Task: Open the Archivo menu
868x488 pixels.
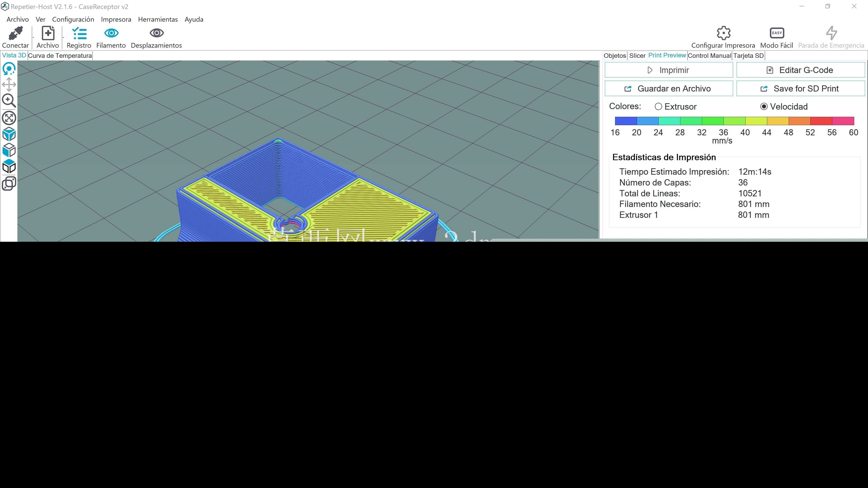Action: 18,19
